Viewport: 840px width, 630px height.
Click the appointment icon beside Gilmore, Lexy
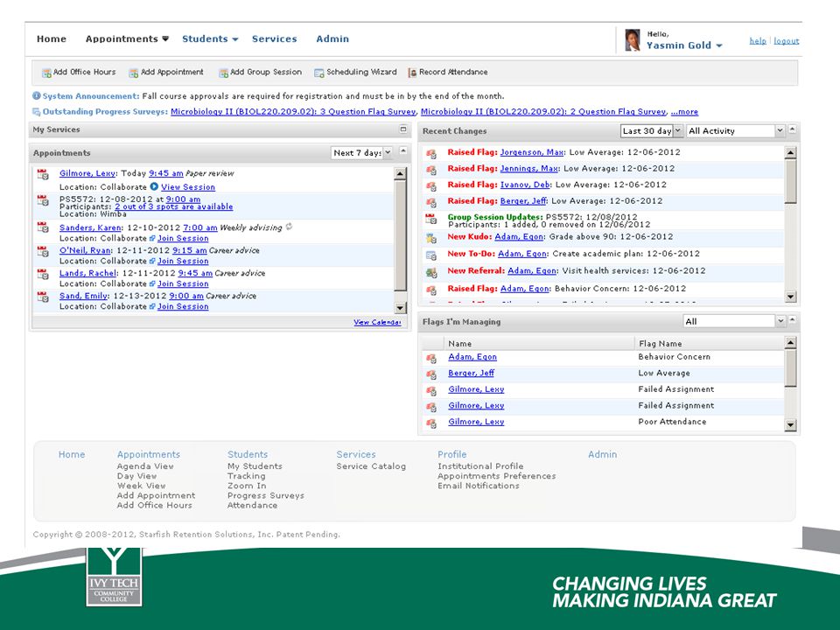pos(43,174)
